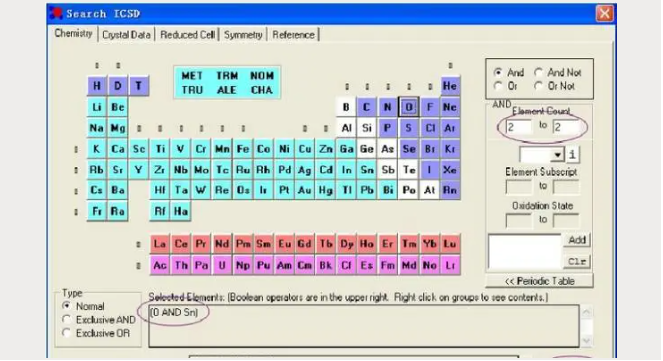Click the Add button
Image resolution: width=663 pixels, height=361 pixels.
(x=577, y=240)
